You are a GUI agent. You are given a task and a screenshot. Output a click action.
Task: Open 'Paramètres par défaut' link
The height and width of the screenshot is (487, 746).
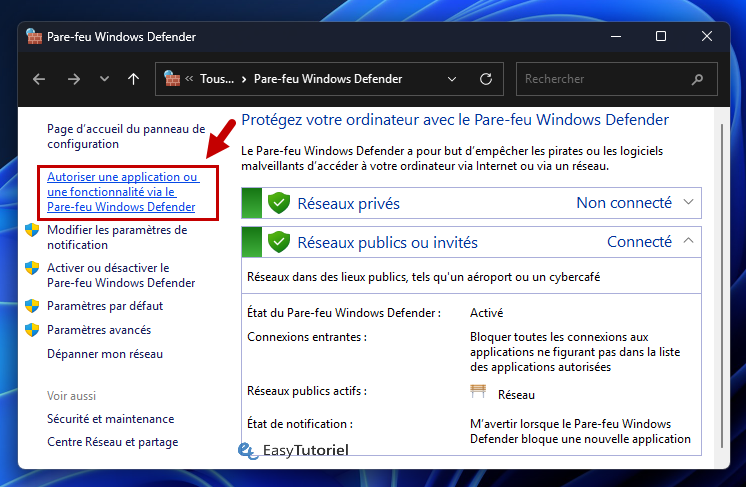tap(105, 306)
